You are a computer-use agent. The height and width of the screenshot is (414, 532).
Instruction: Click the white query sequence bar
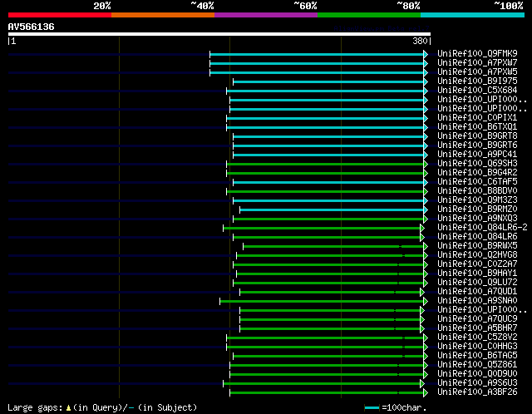(x=219, y=34)
